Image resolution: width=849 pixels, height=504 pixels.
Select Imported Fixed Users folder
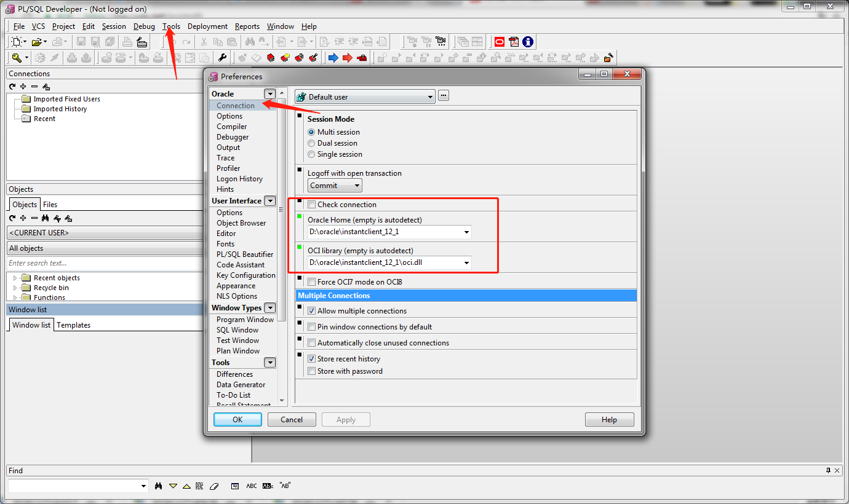(x=66, y=99)
